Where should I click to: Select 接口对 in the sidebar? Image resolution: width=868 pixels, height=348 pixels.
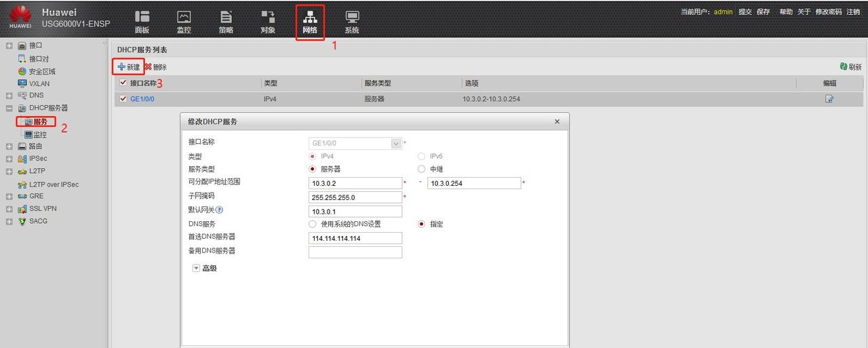[x=39, y=59]
